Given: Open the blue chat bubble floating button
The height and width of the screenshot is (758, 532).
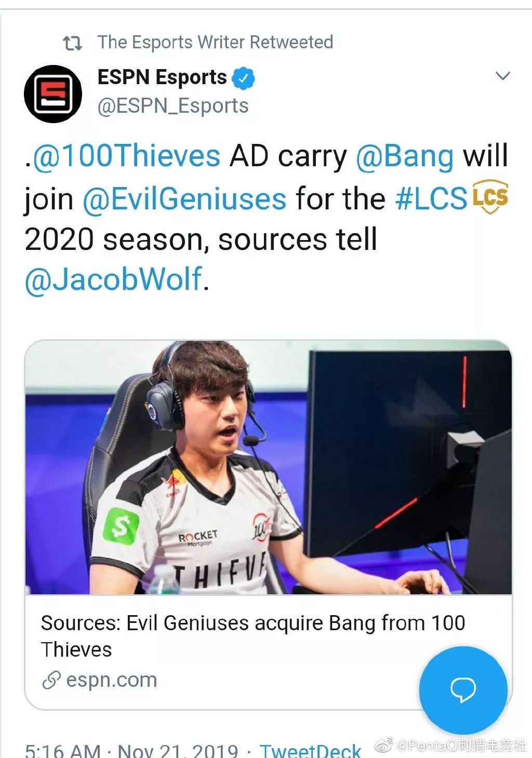Looking at the screenshot, I should point(463,690).
